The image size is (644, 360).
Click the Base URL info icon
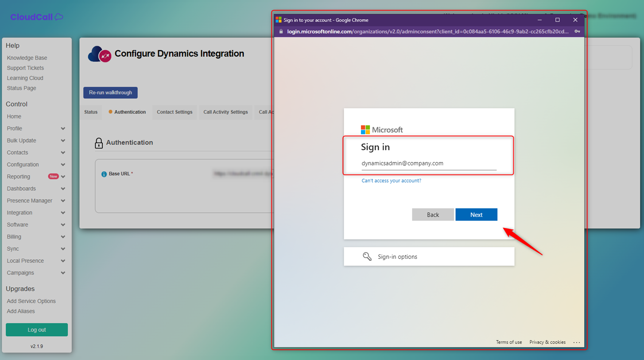pyautogui.click(x=104, y=174)
